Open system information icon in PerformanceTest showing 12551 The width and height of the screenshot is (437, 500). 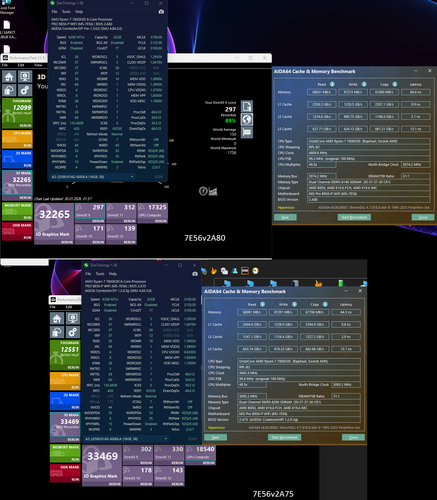(x=73, y=318)
